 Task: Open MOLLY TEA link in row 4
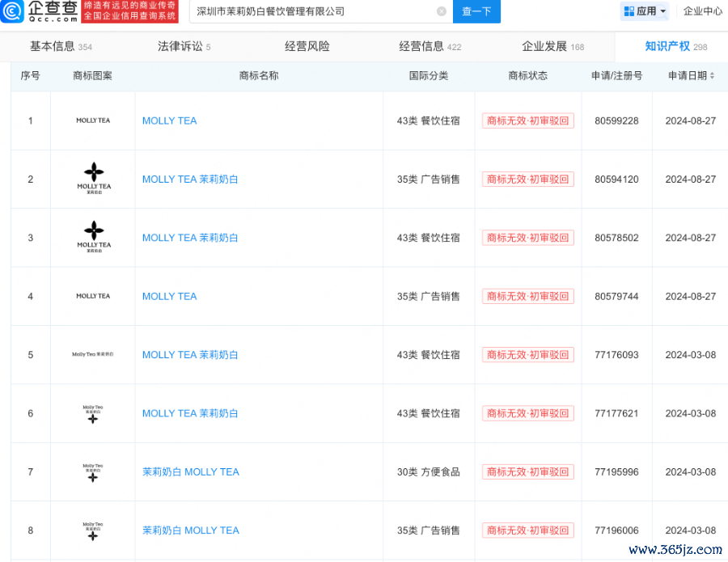coord(170,296)
